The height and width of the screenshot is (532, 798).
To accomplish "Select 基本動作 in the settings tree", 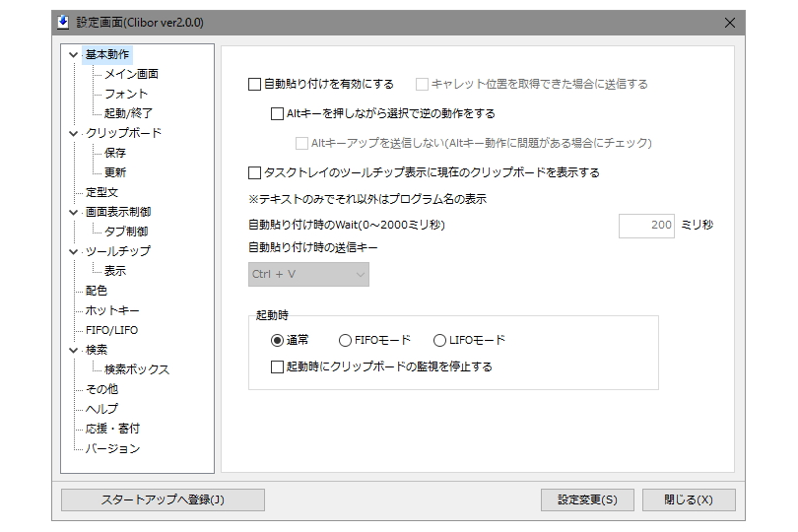I will pos(107,54).
